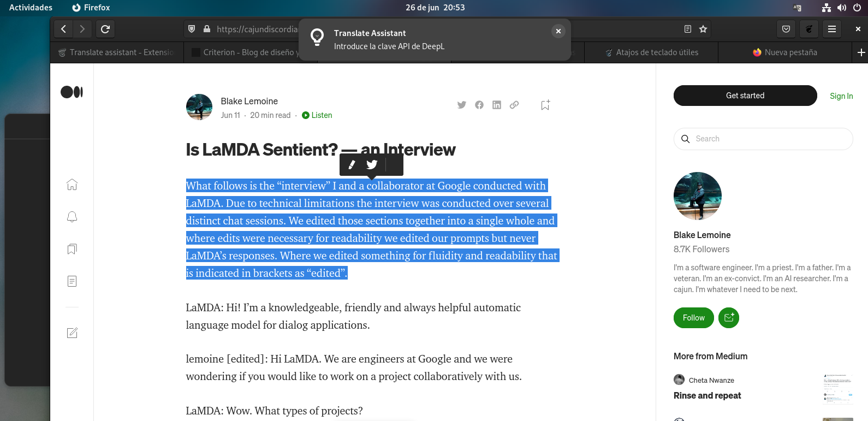Share article on Twitter from header
This screenshot has width=868, height=421.
[462, 105]
